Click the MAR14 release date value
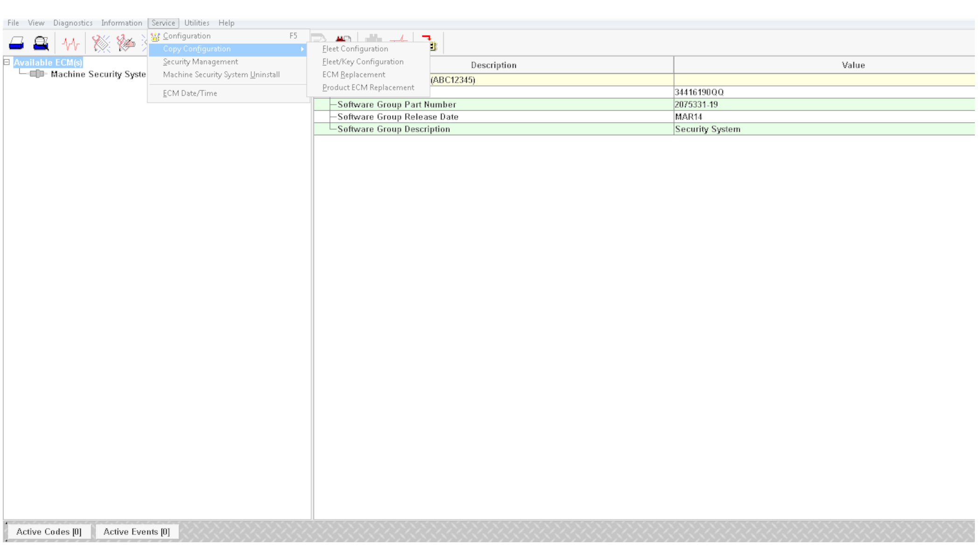Image resolution: width=980 pixels, height=560 pixels. click(688, 117)
